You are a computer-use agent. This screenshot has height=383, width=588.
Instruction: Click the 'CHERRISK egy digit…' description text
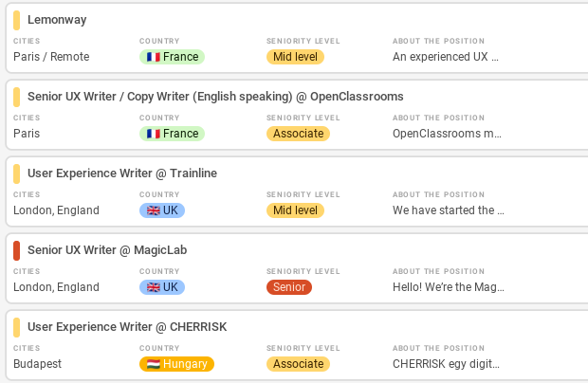click(x=447, y=364)
